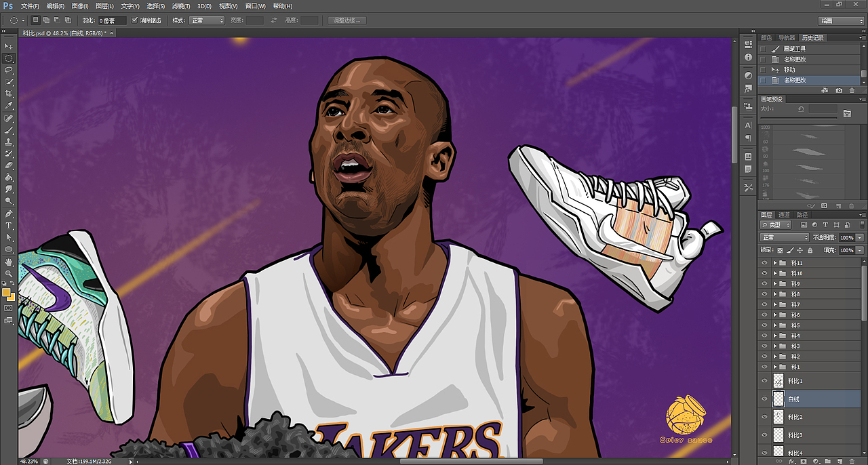Click the foreground color swatch

tap(6, 293)
